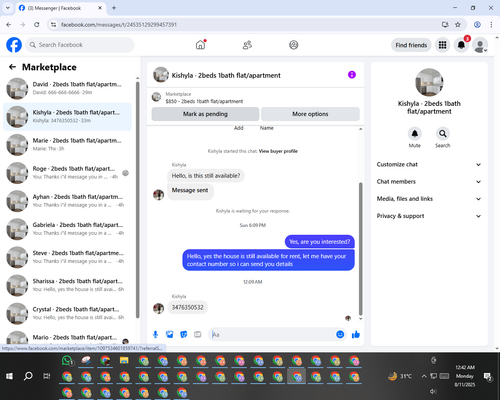Viewport: 500px width, 400px height.
Task: Open David's conversation
Action: (68, 88)
